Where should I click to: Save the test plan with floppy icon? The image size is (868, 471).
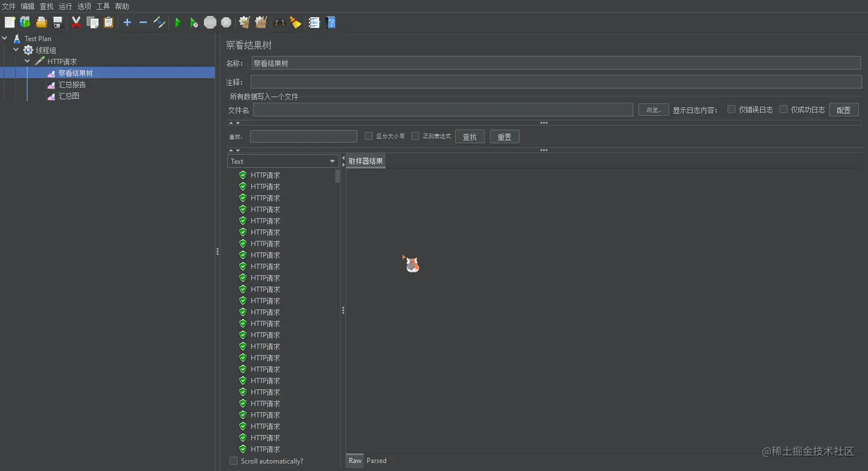pyautogui.click(x=57, y=22)
